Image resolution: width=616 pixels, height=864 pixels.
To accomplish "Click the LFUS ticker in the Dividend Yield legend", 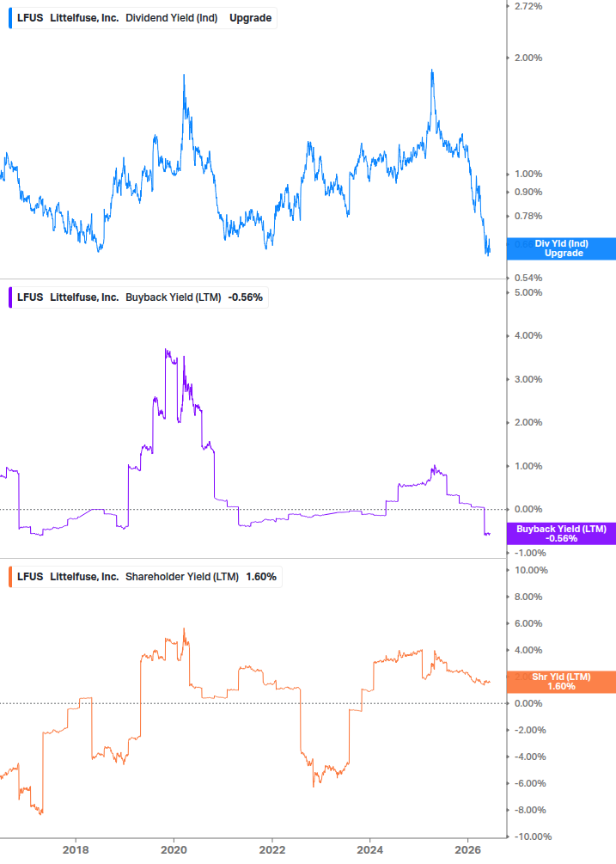I will coord(30,18).
